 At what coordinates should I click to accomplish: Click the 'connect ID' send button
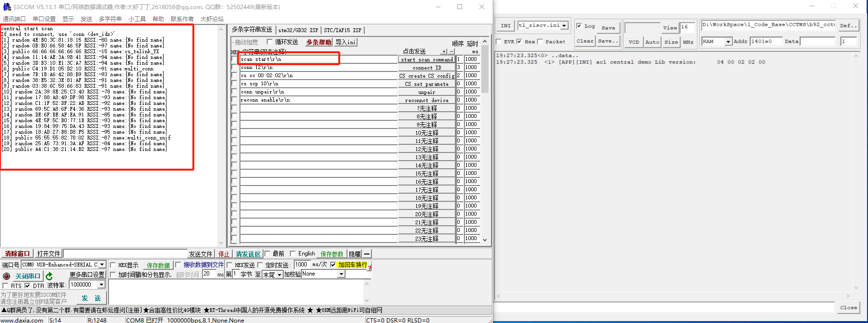[x=427, y=68]
